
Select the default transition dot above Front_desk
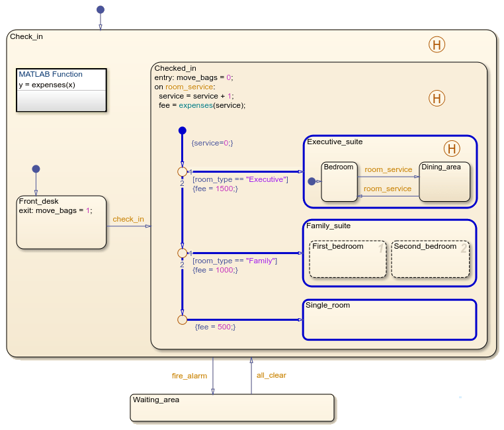tap(36, 169)
